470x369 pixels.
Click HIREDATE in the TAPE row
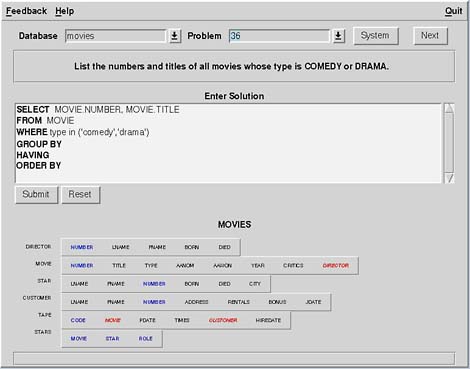click(x=268, y=320)
